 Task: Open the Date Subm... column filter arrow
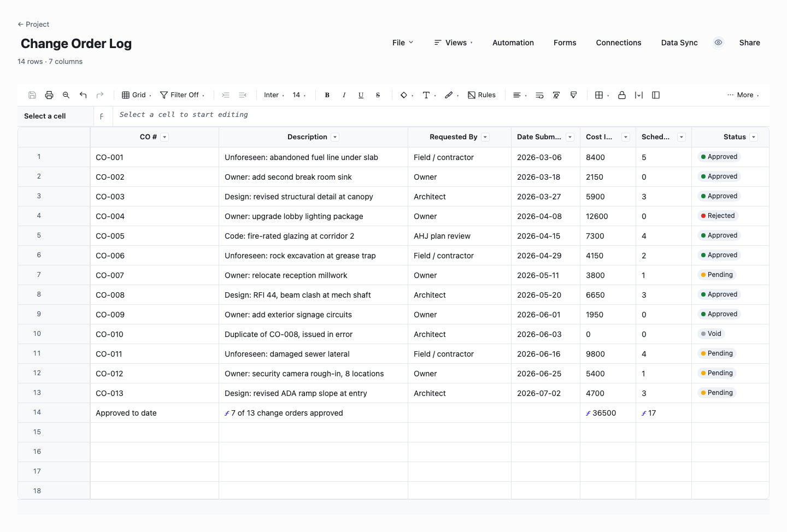570,137
